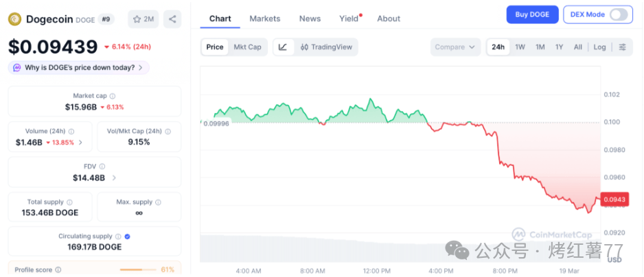
Task: Open the TradingView candlestick chart view
Action: (326, 47)
